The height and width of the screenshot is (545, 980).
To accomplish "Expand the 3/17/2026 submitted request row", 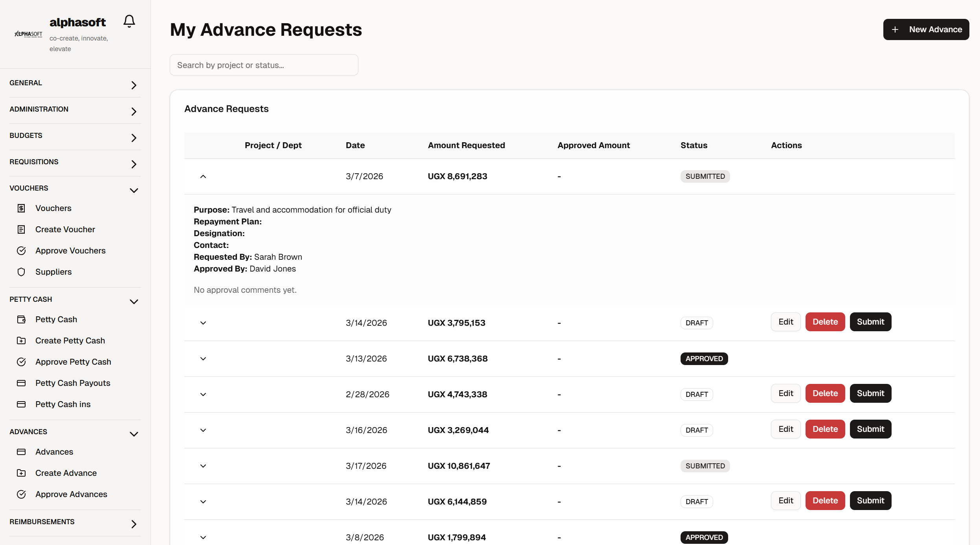I will click(203, 466).
